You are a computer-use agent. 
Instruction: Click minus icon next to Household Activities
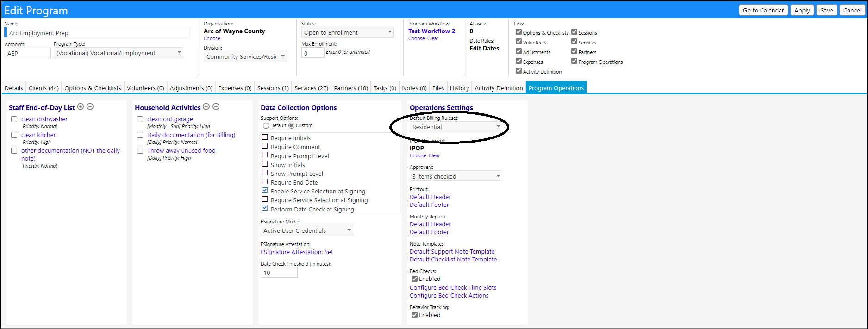(216, 106)
